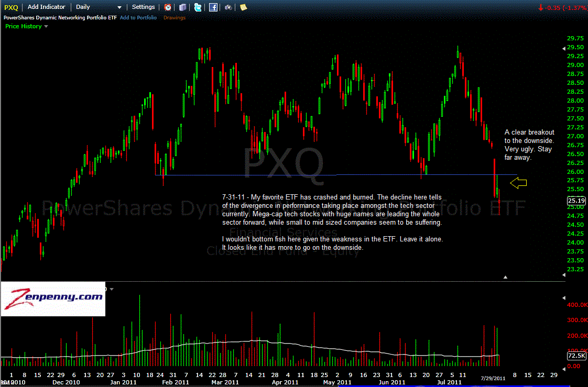Image resolution: width=588 pixels, height=387 pixels.
Task: Click the -0.35 (-1.37%) price change
Action: point(562,7)
